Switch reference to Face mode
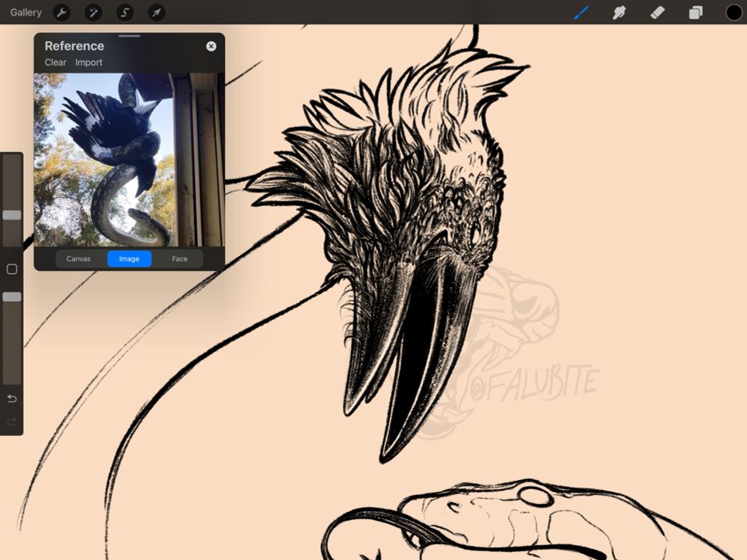The height and width of the screenshot is (560, 747). click(179, 258)
